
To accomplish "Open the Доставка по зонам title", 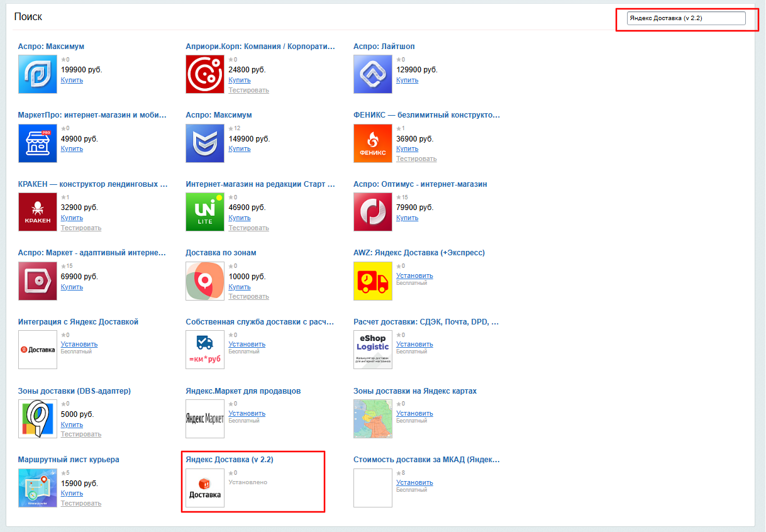I will pyautogui.click(x=221, y=253).
